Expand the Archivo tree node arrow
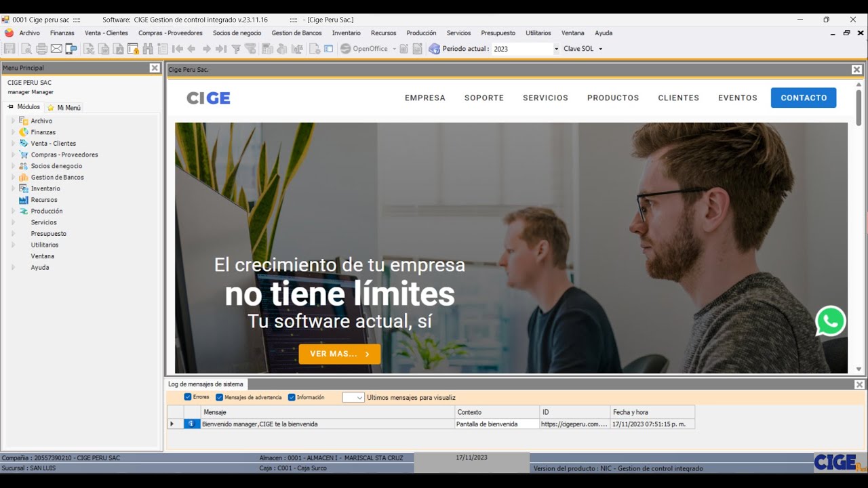This screenshot has width=868, height=488. pos(13,121)
